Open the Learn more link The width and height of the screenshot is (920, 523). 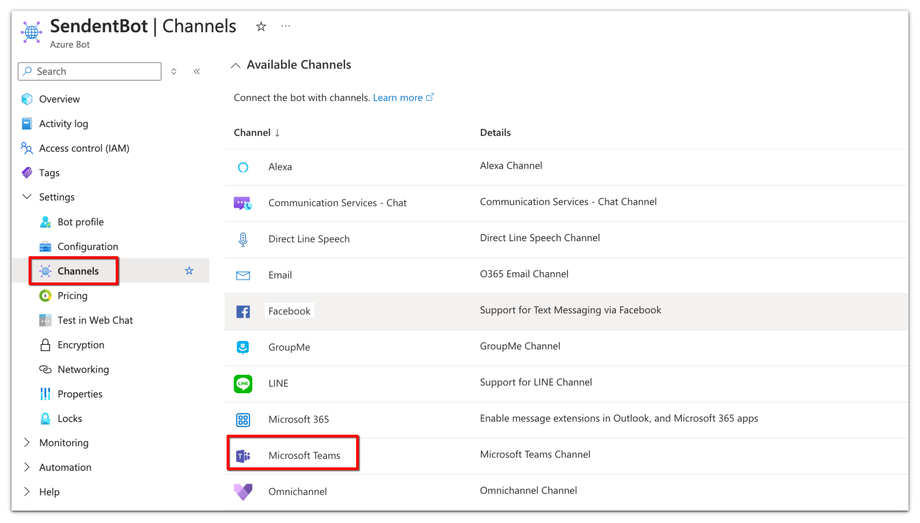[398, 98]
